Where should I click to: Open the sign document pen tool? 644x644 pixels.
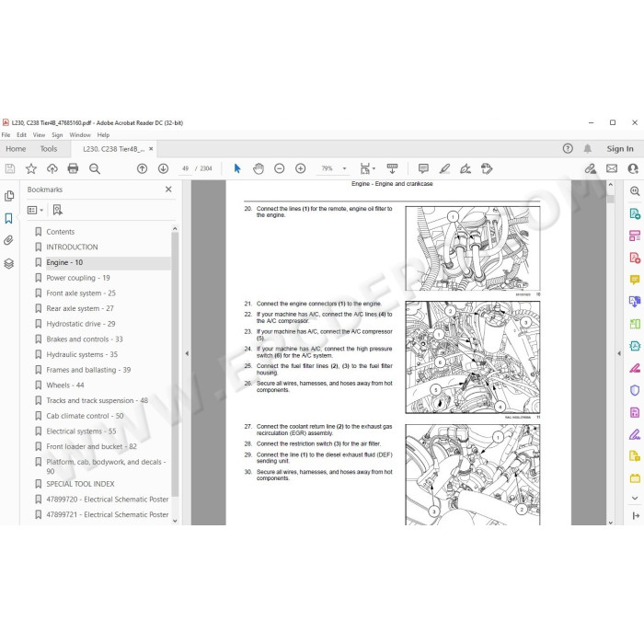coord(466,168)
